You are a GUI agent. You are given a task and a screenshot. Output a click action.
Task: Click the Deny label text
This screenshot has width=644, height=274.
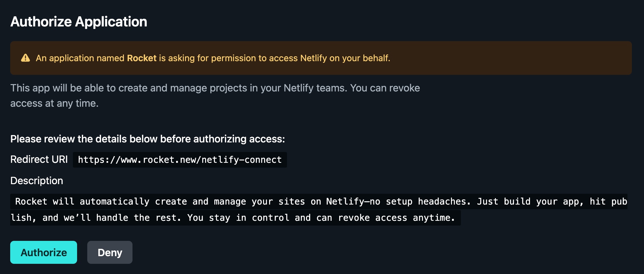click(x=110, y=252)
